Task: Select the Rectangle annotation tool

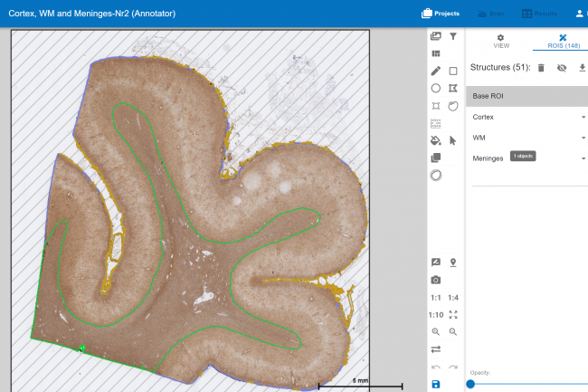Action: click(453, 71)
